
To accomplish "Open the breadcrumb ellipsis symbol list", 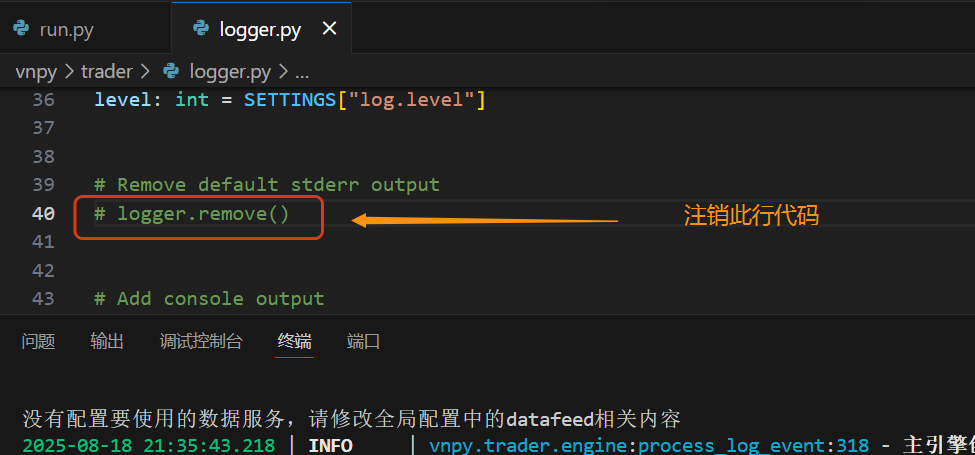I will pos(302,72).
